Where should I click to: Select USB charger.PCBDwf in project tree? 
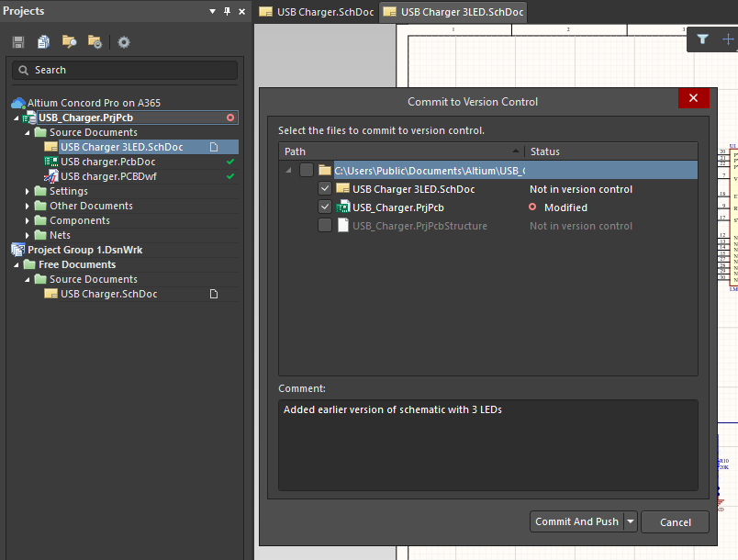(108, 176)
